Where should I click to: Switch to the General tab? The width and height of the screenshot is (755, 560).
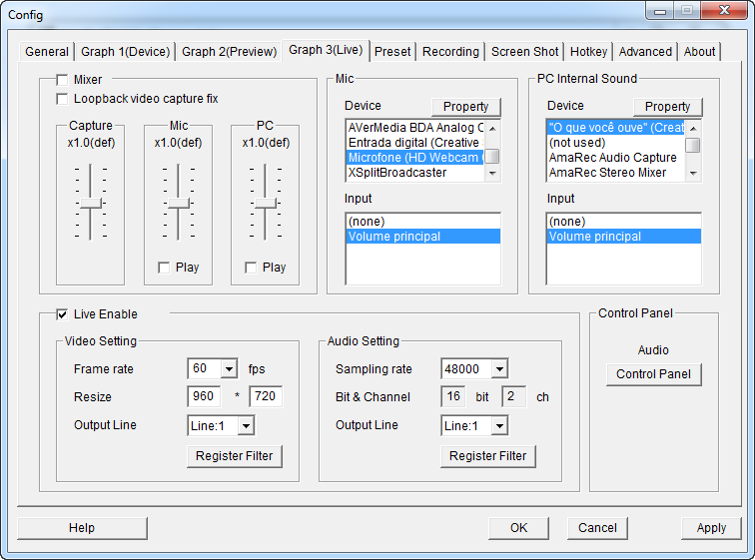[x=47, y=52]
